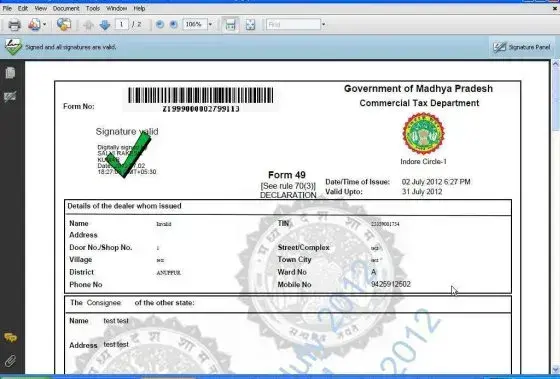Screen dimensions: 560x379
Task: Open the Attachments paperclip panel
Action: point(10,361)
